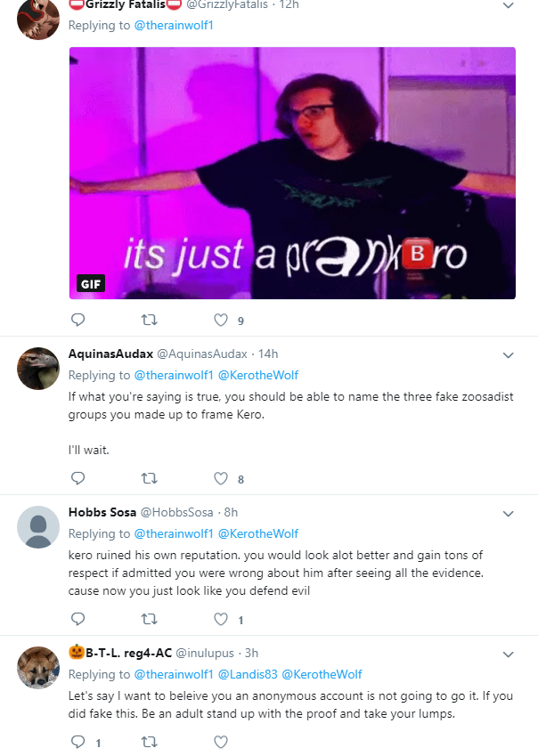Open dropdown menu on Hobbs Sosa tweet

click(508, 514)
